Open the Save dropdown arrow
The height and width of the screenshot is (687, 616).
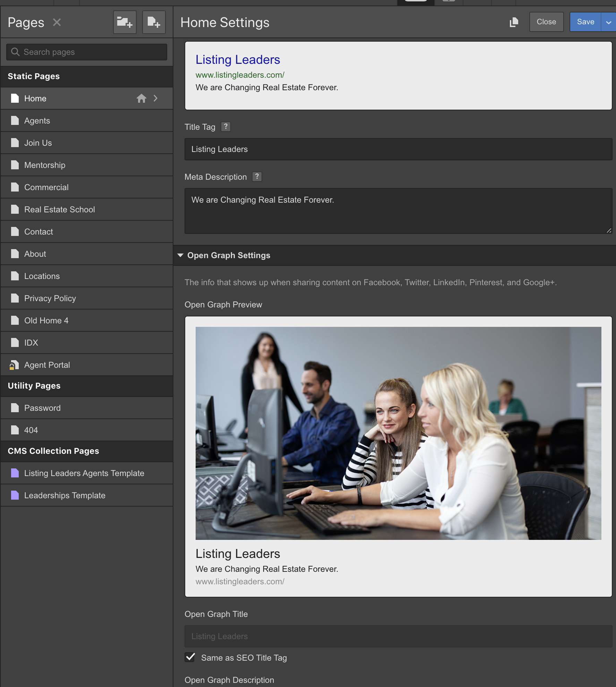pos(609,22)
